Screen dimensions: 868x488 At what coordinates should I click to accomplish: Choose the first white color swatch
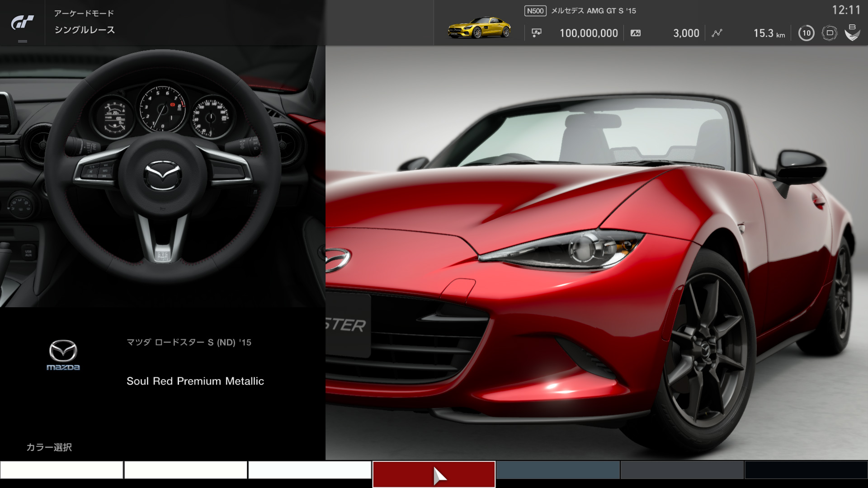(x=61, y=470)
